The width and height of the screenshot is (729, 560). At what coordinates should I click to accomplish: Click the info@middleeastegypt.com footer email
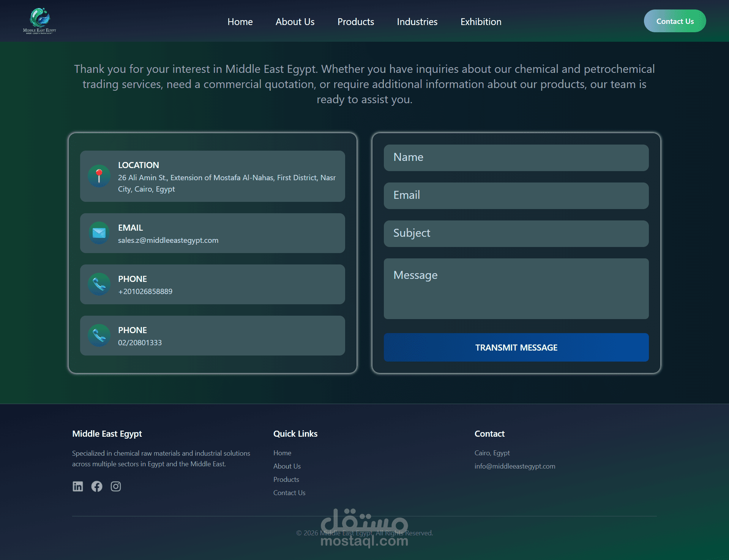click(515, 466)
